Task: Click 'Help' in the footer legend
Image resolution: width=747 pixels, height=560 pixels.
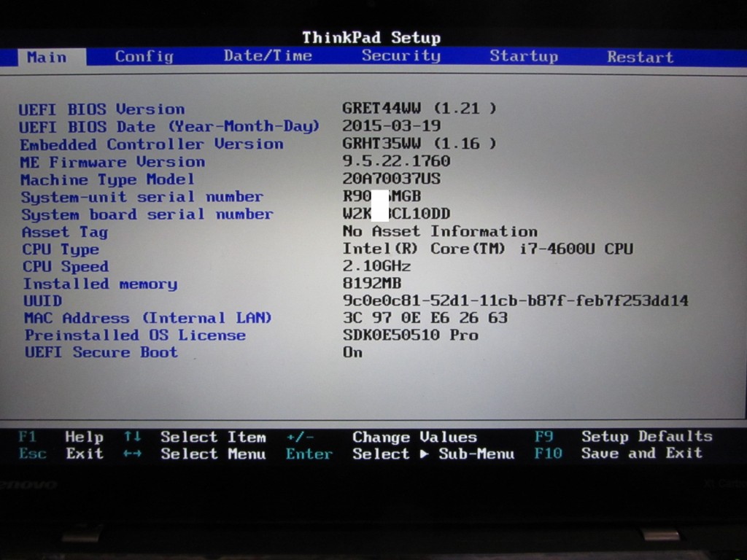Action: pos(85,437)
